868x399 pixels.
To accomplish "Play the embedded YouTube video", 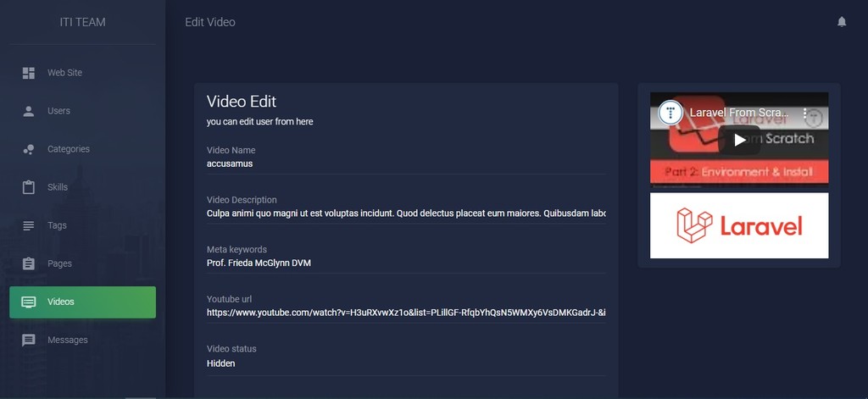I will [x=739, y=140].
